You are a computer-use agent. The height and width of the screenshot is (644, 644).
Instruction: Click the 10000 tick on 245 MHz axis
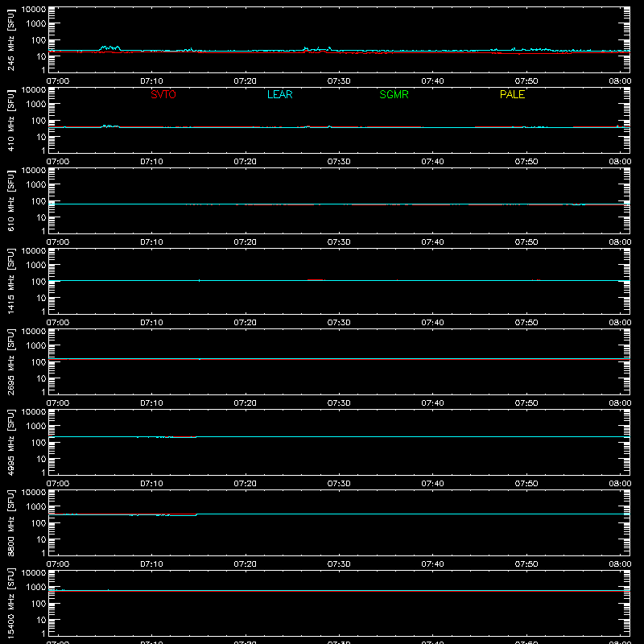click(34, 10)
